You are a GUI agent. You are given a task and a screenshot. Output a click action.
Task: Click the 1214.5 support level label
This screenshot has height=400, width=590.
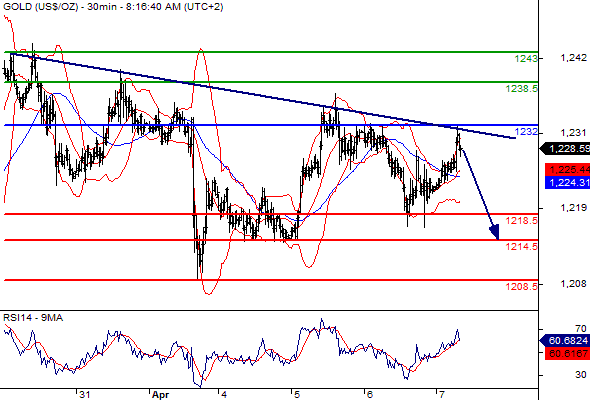[522, 246]
